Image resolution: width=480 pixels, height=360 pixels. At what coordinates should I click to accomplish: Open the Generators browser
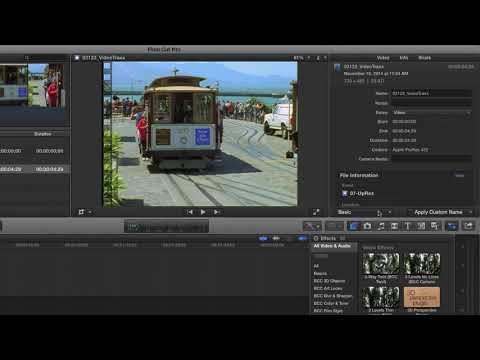[x=421, y=226]
